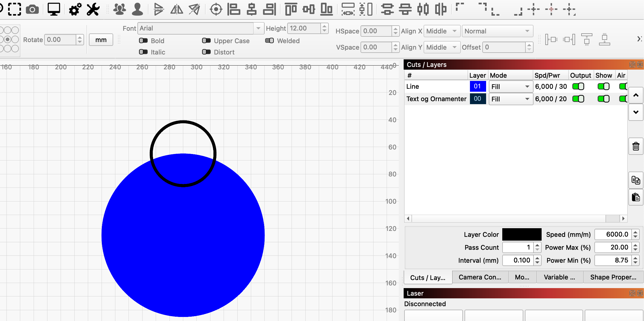The image size is (644, 321).
Task: Click the wrench and screwdriver settings icon
Action: (x=93, y=10)
